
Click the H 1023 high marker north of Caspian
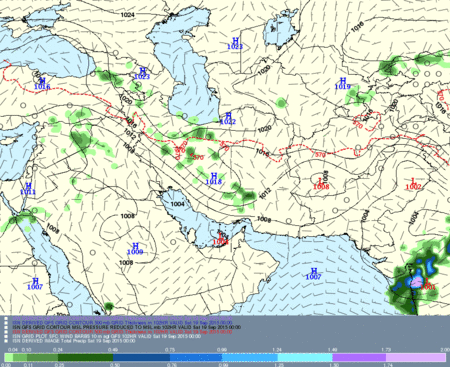coord(235,44)
